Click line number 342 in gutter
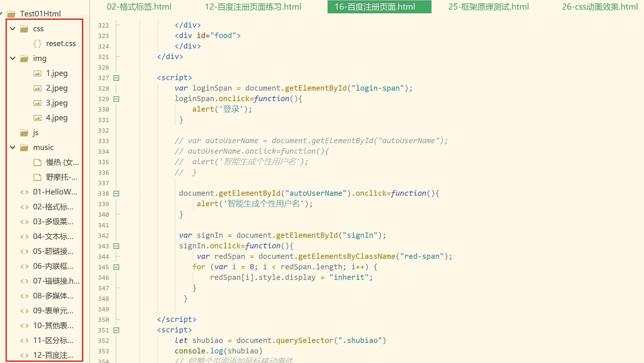 click(103, 236)
